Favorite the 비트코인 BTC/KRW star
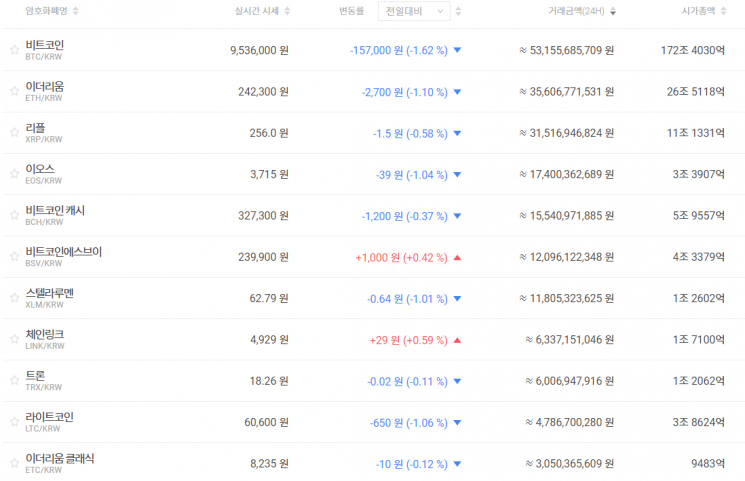The height and width of the screenshot is (481, 745). [x=14, y=49]
